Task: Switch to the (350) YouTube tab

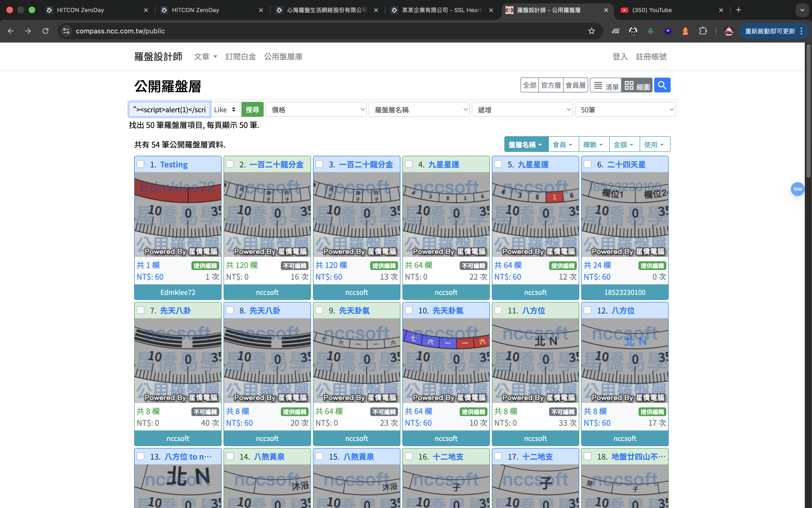Action: click(x=671, y=10)
